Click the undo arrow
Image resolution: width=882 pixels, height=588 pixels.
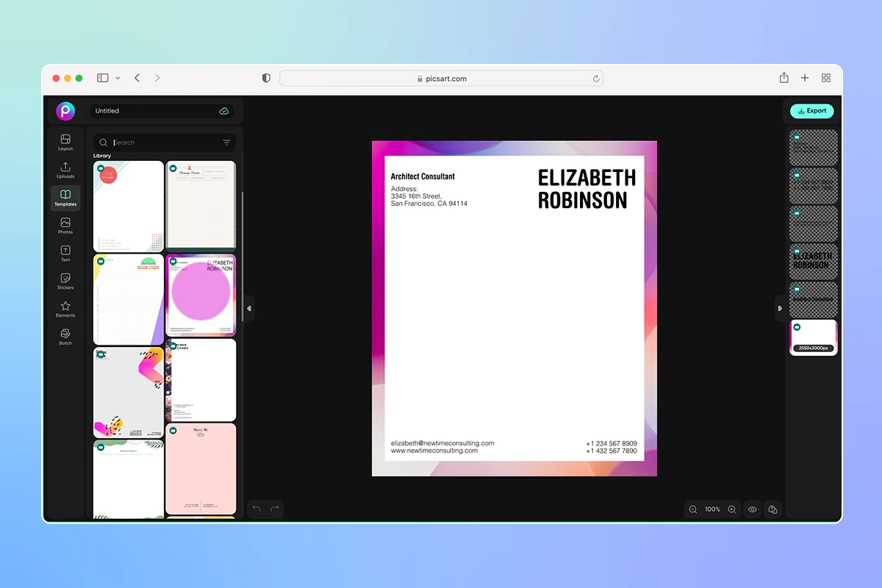(256, 509)
